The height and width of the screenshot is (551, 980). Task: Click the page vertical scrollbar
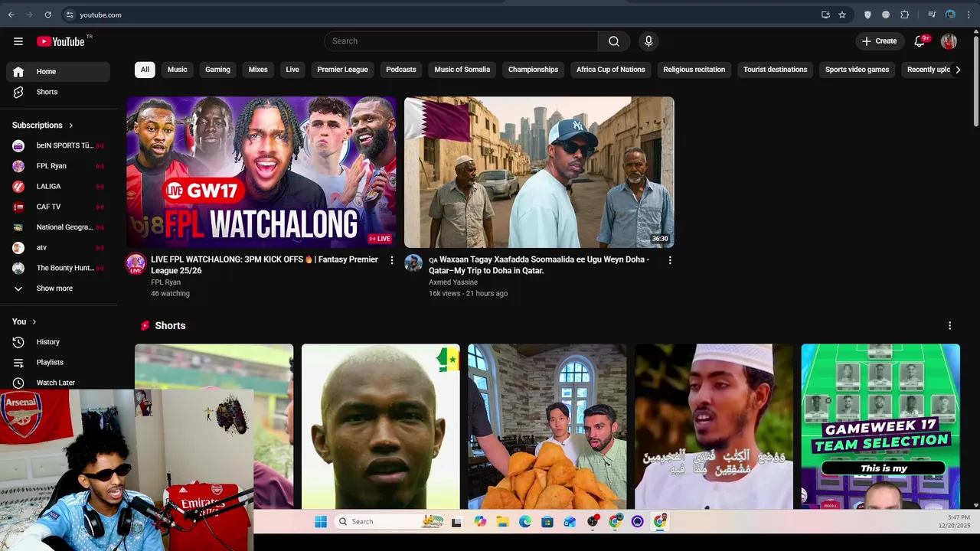coord(975,80)
